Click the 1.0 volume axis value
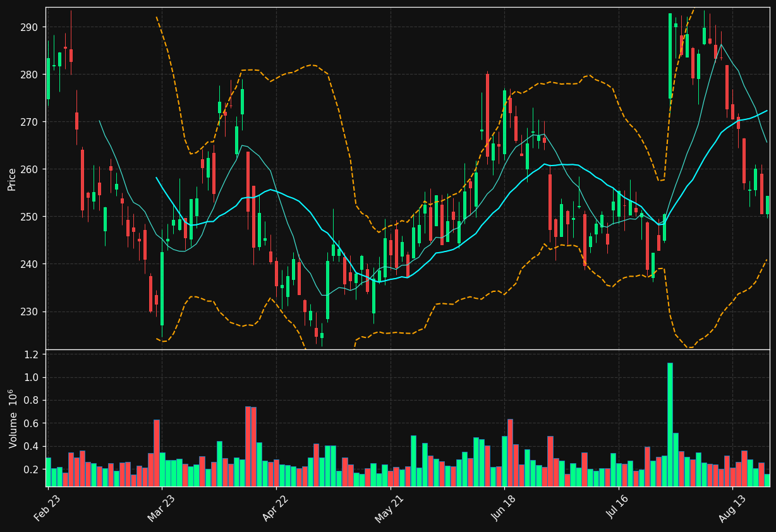The height and width of the screenshot is (532, 776). (32, 378)
